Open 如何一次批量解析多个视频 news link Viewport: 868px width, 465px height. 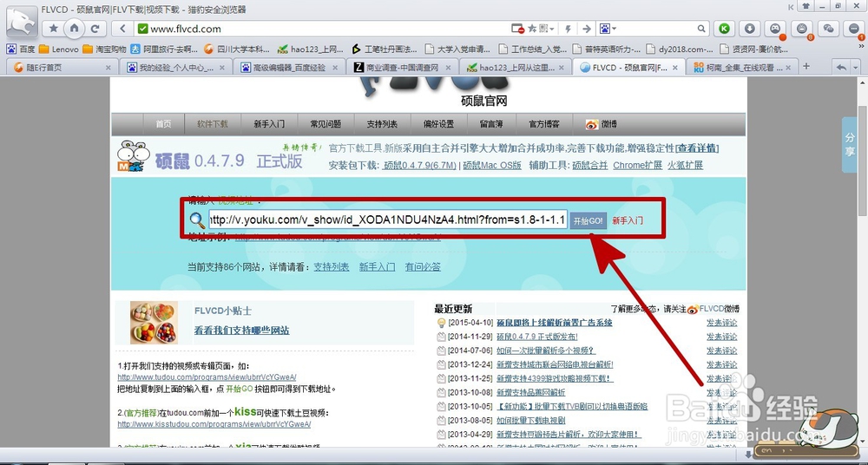coord(545,350)
